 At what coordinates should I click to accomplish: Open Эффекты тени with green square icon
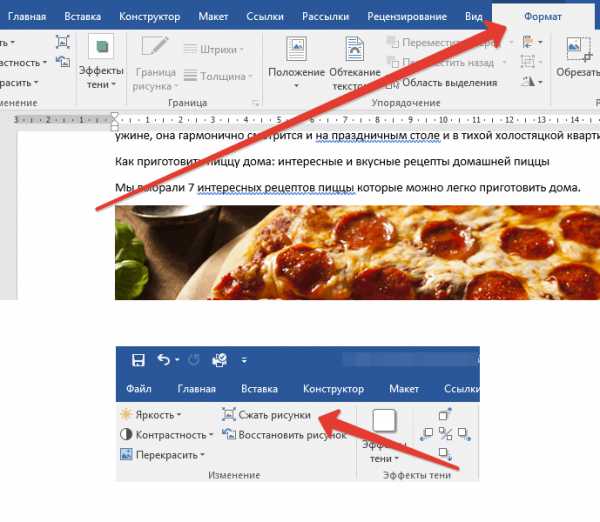click(x=101, y=62)
